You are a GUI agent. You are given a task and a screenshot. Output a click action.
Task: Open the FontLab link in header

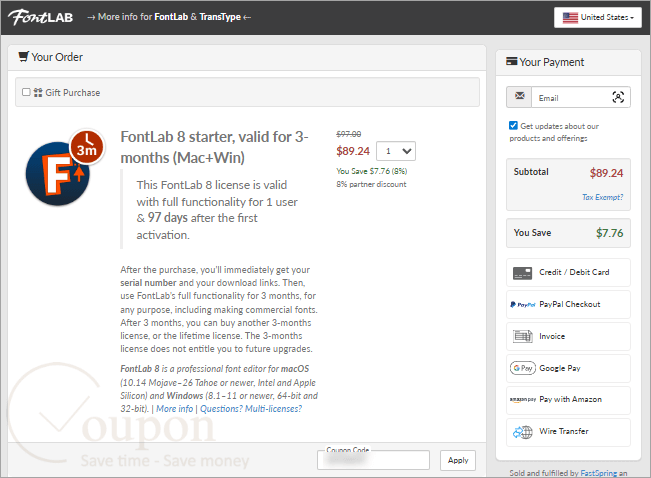[171, 17]
